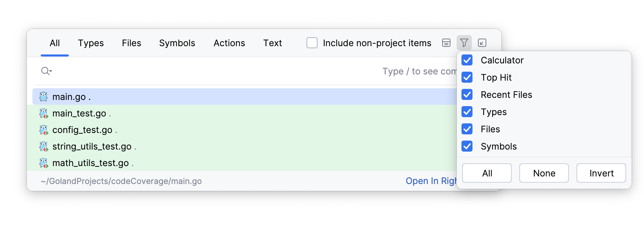Viewport: 644px width, 235px height.
Task: Click the filter funnel icon
Action: pyautogui.click(x=464, y=43)
